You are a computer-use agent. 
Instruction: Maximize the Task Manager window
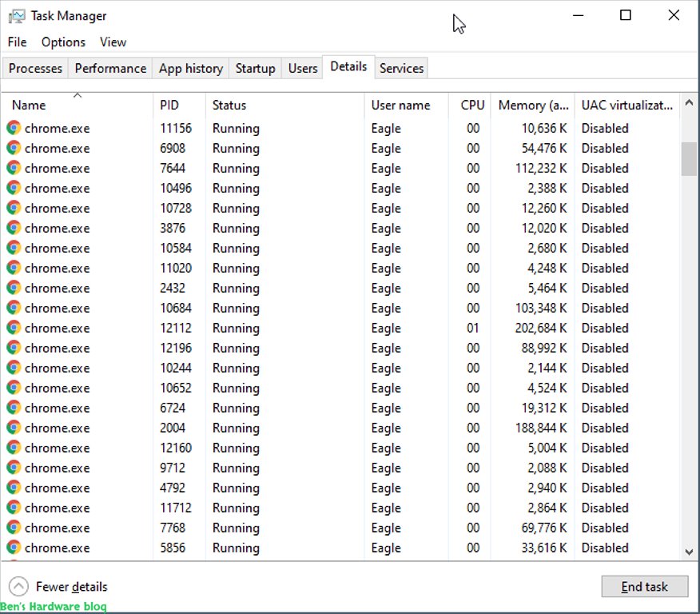pos(626,15)
